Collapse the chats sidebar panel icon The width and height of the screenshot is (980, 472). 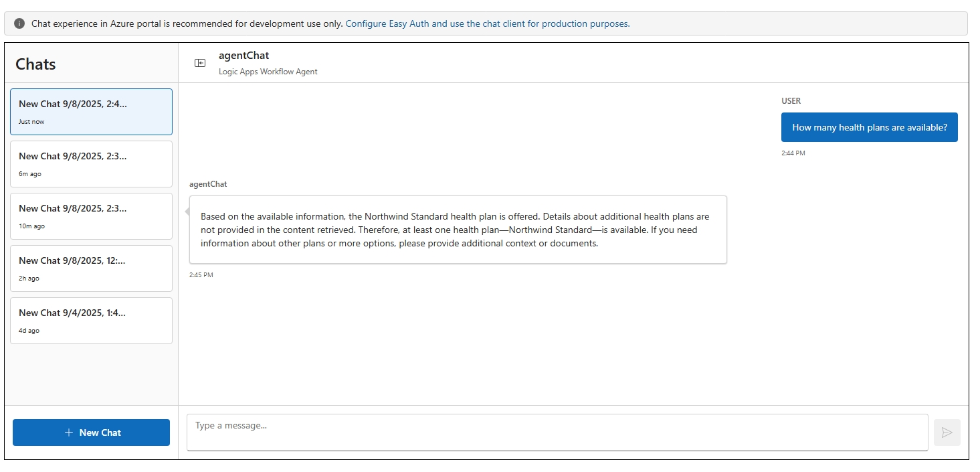(x=200, y=63)
